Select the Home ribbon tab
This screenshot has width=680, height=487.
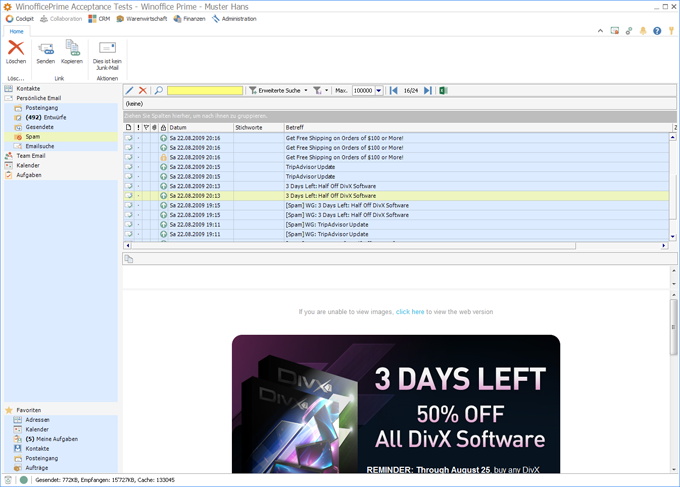[x=16, y=31]
